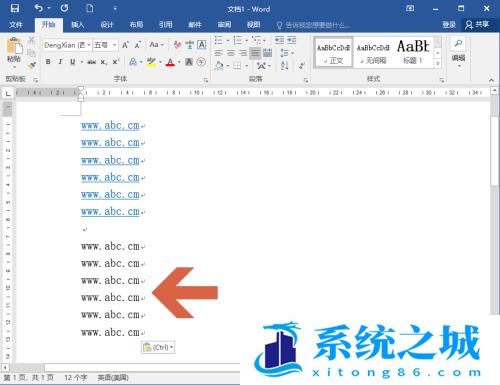Screen dimensions: 500x385
Task: Collapse the ribbon with the up chevron
Action: [491, 80]
